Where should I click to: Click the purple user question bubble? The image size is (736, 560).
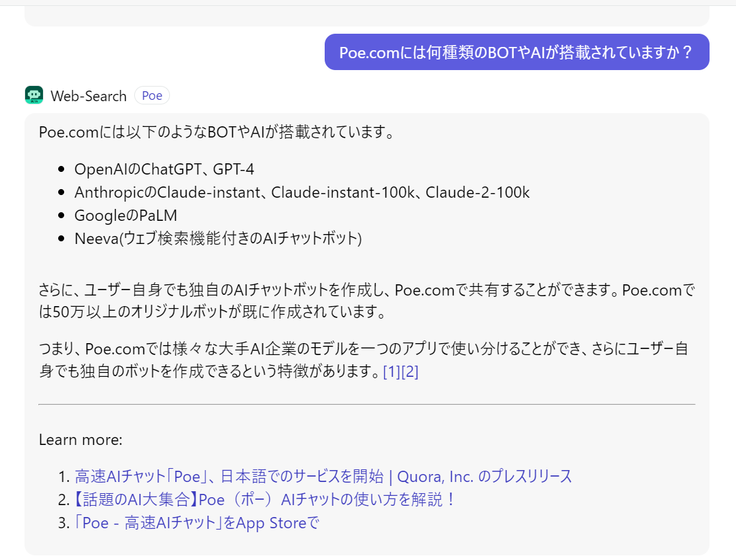tap(516, 52)
